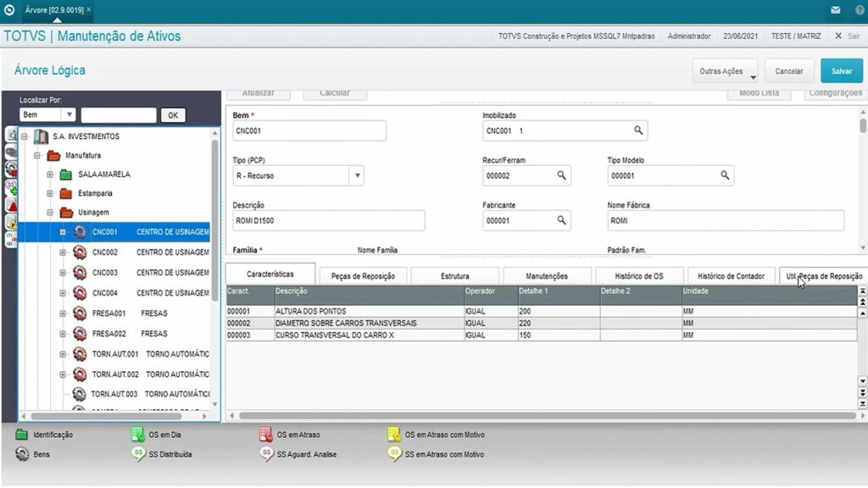Open the Estrutura tab

click(455, 276)
